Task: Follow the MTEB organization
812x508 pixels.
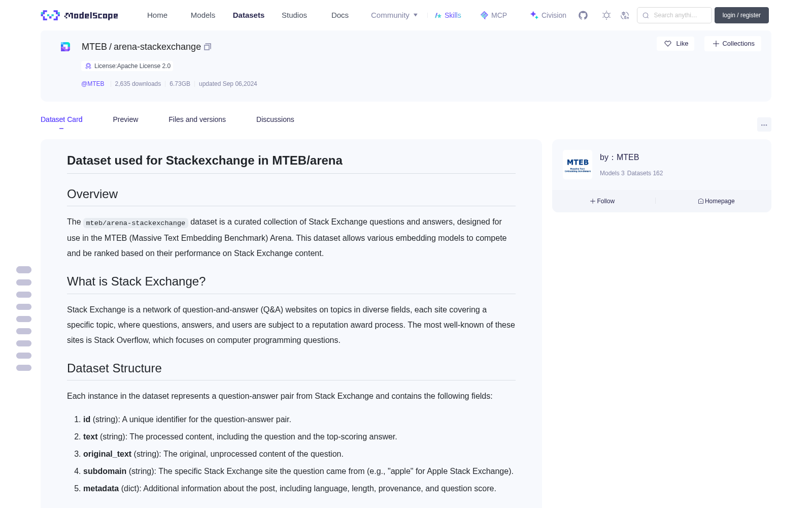Action: click(602, 201)
